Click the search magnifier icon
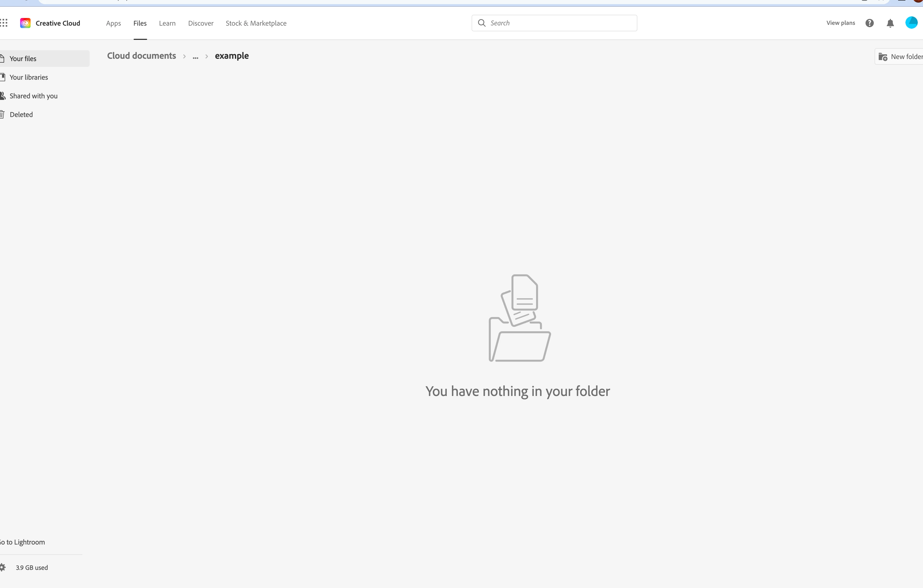This screenshot has height=588, width=923. pos(481,23)
